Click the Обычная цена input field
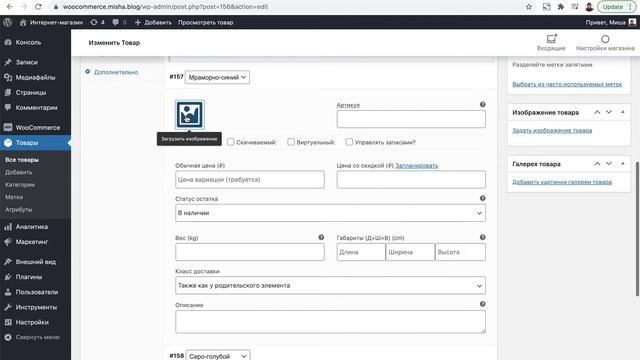The image size is (640, 360). click(250, 180)
